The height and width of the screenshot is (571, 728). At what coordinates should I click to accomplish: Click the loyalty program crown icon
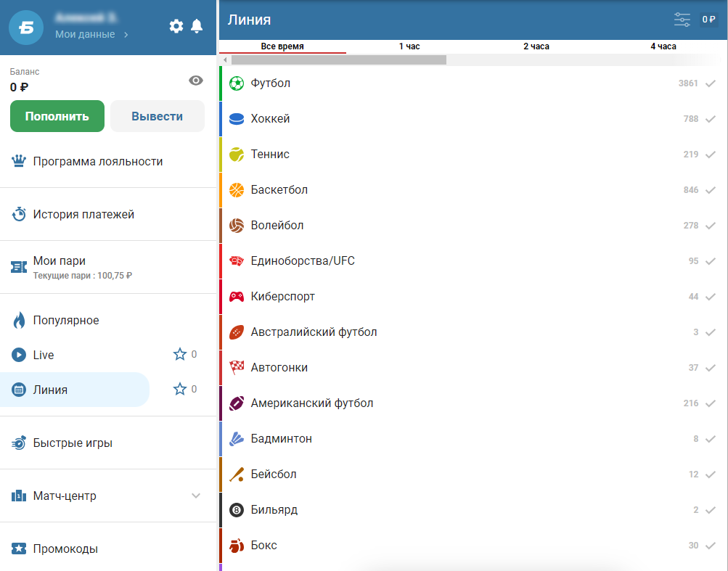point(19,161)
